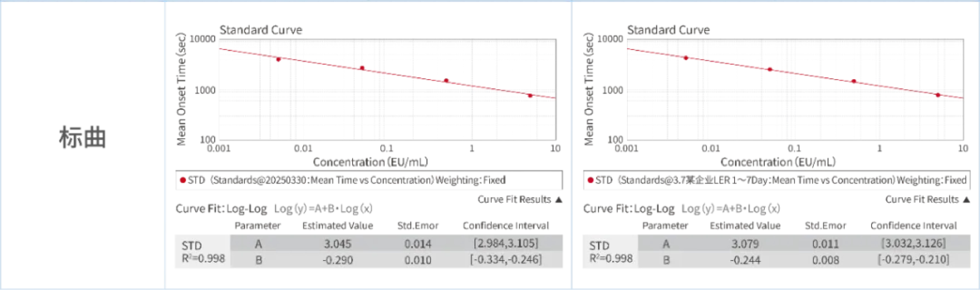Image resolution: width=980 pixels, height=290 pixels.
Task: Pick the 0.005 EU/mL data point on the LER 1~7Day curve
Action: (x=686, y=58)
